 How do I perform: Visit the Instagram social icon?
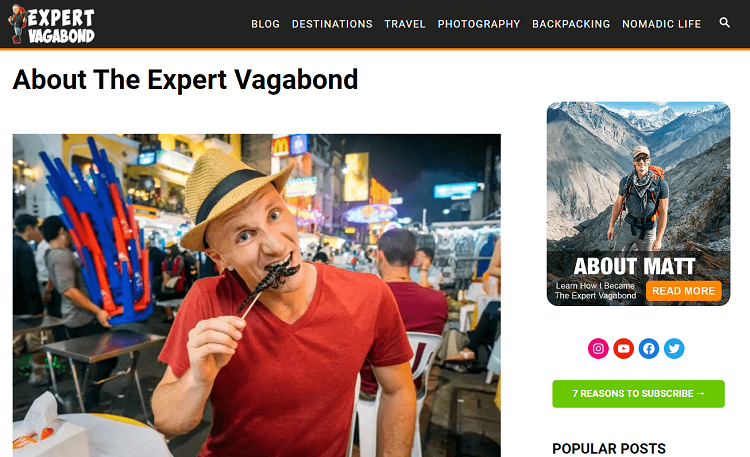(x=598, y=348)
